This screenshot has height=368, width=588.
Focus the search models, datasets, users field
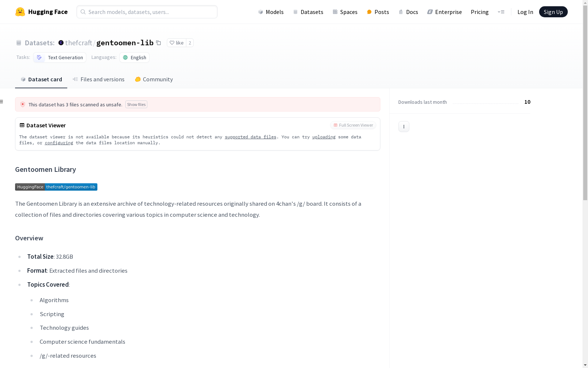pos(147,12)
